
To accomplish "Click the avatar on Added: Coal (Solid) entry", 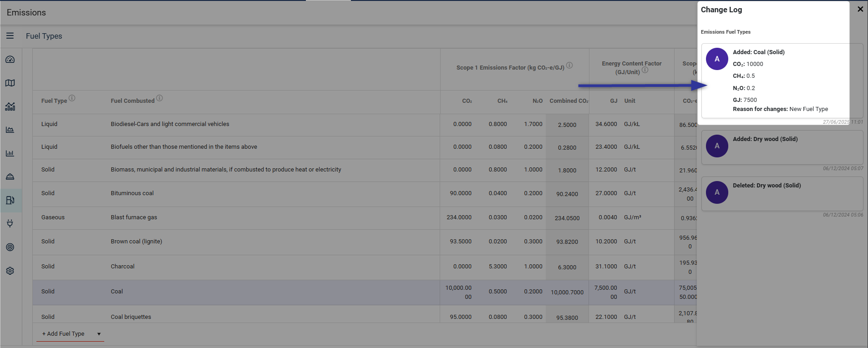I will pos(717,59).
